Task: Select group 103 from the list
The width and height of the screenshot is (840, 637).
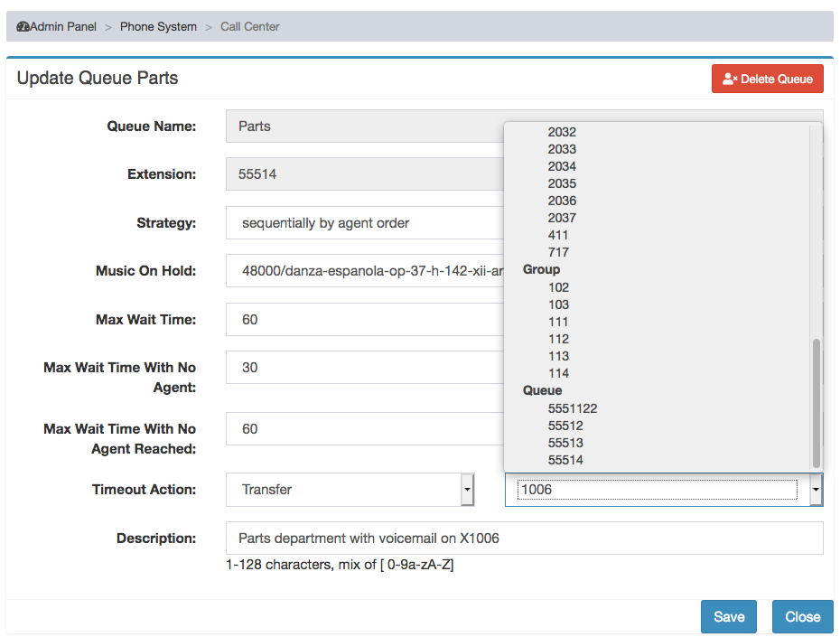Action: [x=558, y=304]
